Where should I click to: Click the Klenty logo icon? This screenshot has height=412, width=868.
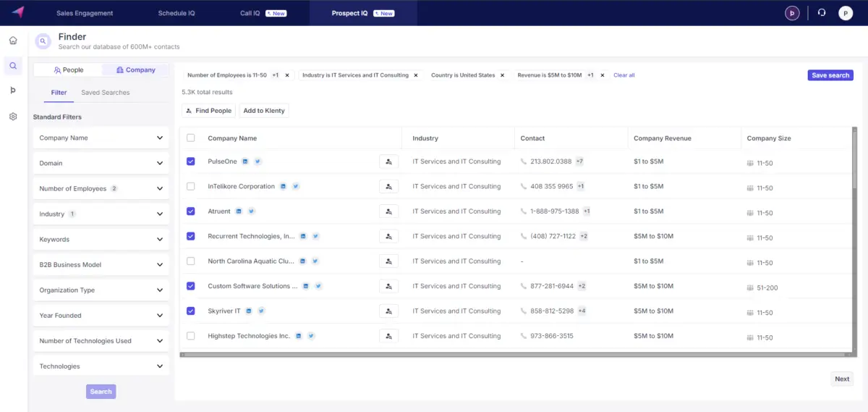tap(17, 12)
